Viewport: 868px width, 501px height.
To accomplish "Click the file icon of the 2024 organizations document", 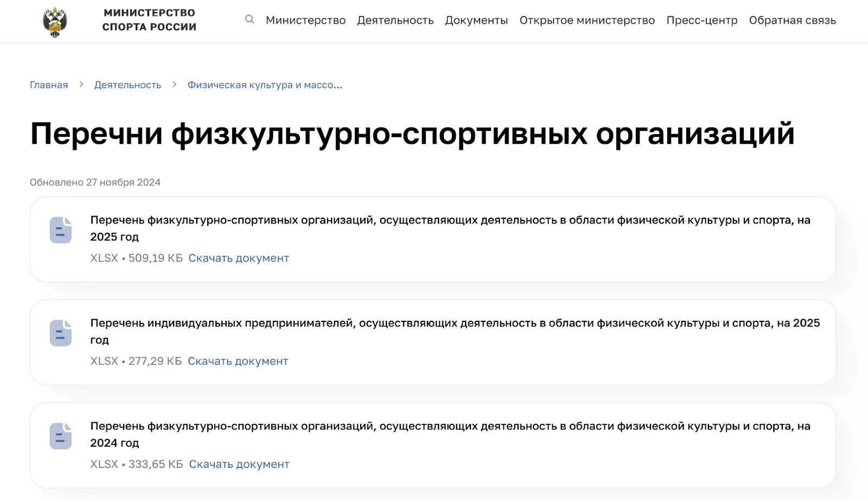I will (60, 436).
